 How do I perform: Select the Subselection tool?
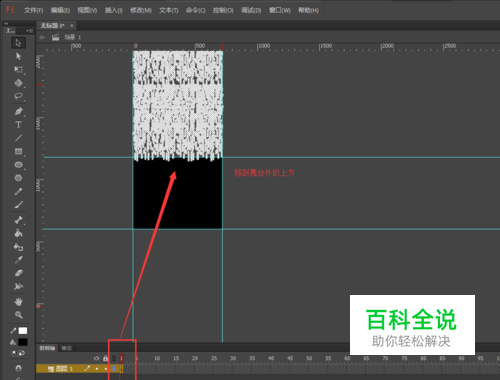click(x=18, y=56)
